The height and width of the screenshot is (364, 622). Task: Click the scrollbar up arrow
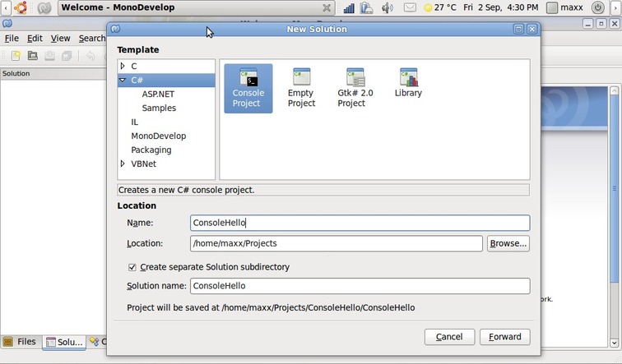click(614, 90)
